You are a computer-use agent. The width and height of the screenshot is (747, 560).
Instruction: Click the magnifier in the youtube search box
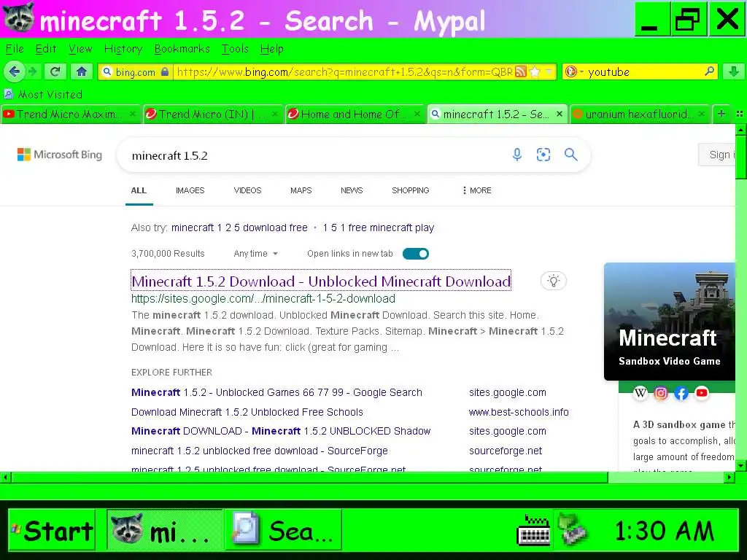click(x=709, y=71)
